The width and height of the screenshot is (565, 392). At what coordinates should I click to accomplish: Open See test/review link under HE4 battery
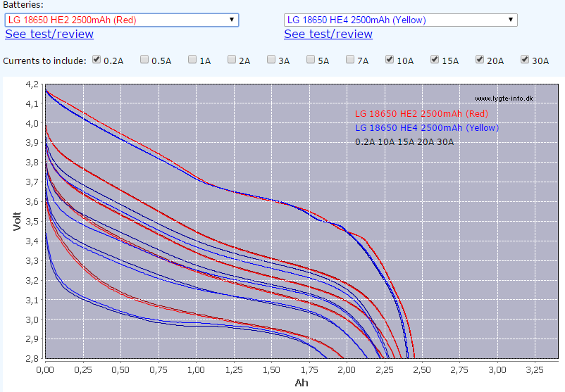328,34
